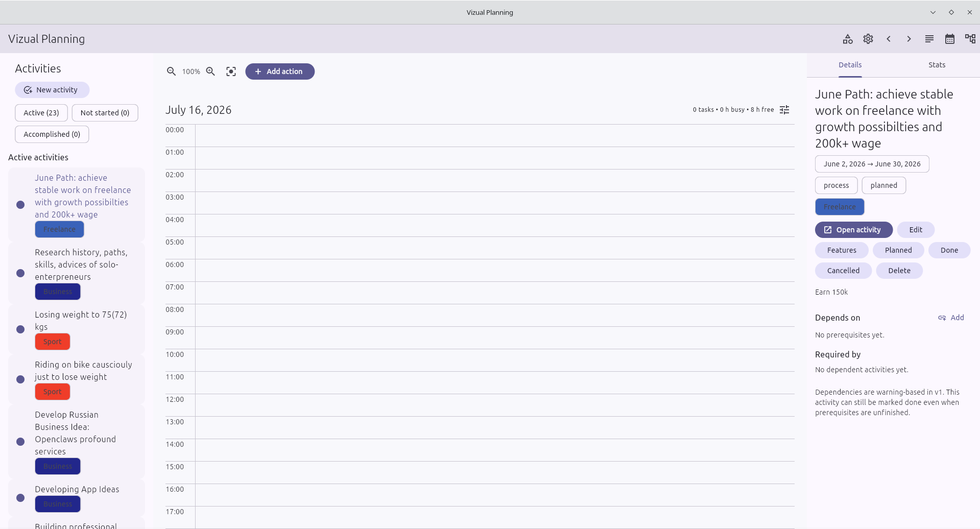Click status dot of June Path activity
The width and height of the screenshot is (980, 529).
pos(20,205)
